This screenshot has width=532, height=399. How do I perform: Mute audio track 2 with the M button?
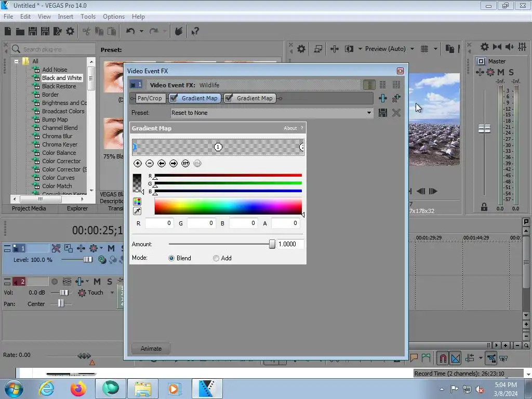coord(97,282)
